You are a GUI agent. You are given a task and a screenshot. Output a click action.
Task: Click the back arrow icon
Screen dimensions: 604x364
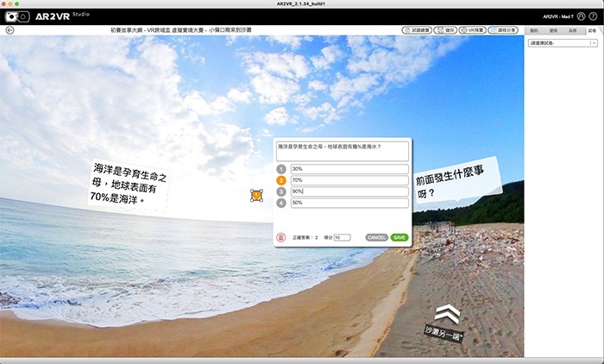9,30
